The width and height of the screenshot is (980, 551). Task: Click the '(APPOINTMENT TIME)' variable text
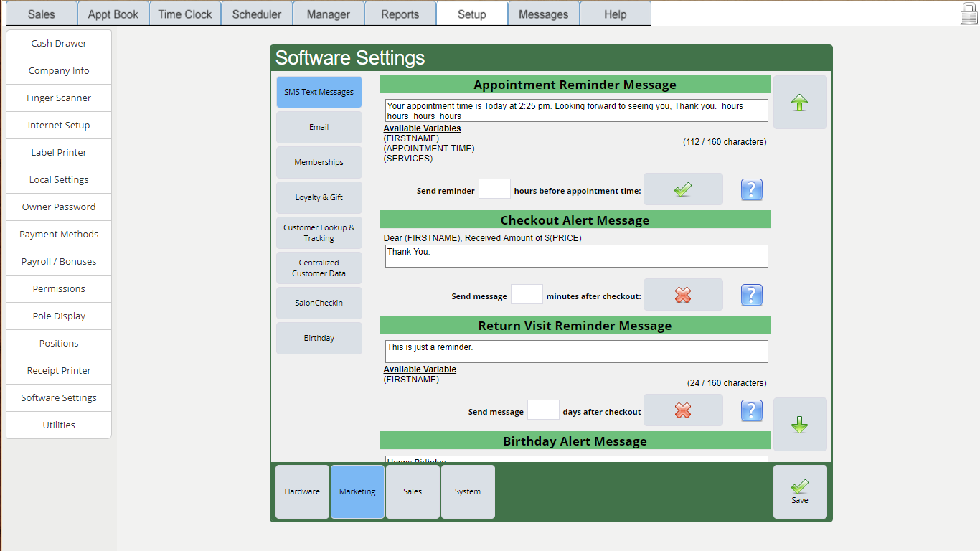point(429,149)
